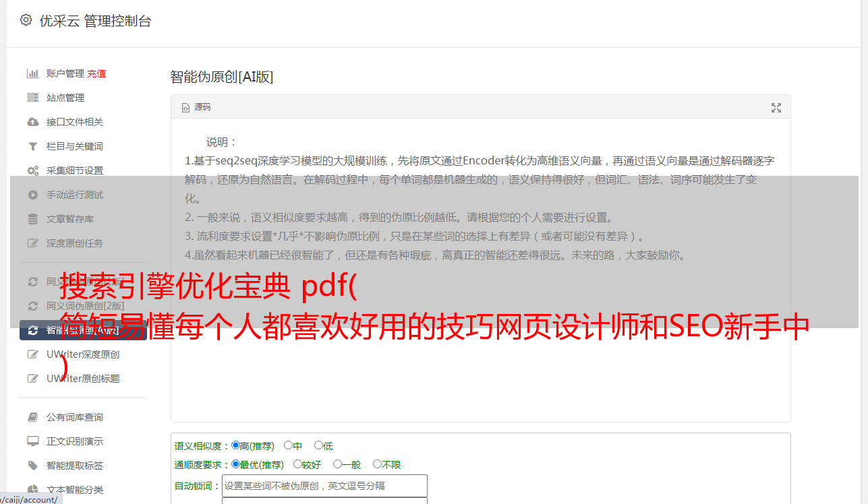
Task: Click the database icon for 文章暂存库
Action: click(x=32, y=219)
